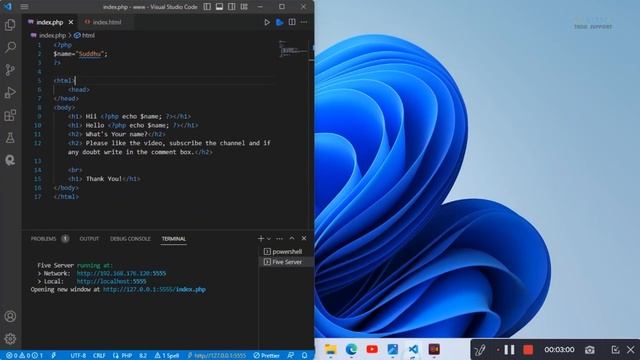The height and width of the screenshot is (360, 640).
Task: Click the lightning bolt status bar icon
Action: coord(54,356)
